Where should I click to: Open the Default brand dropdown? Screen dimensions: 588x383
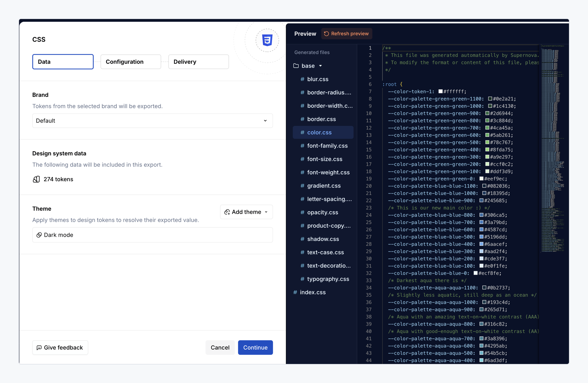coord(152,120)
